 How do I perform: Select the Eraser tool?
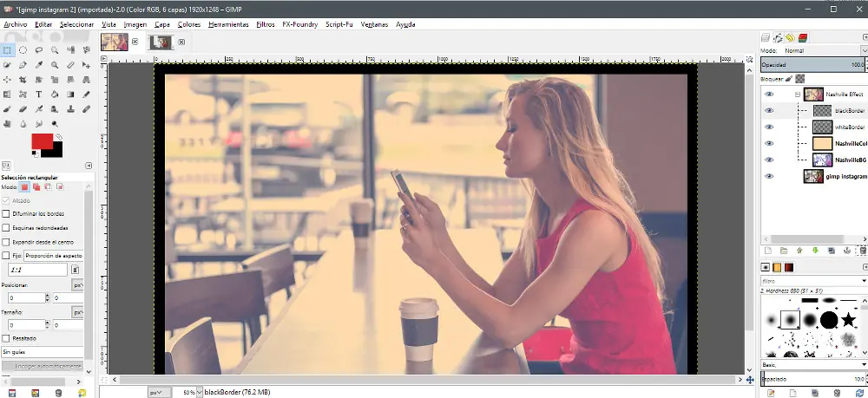click(23, 109)
